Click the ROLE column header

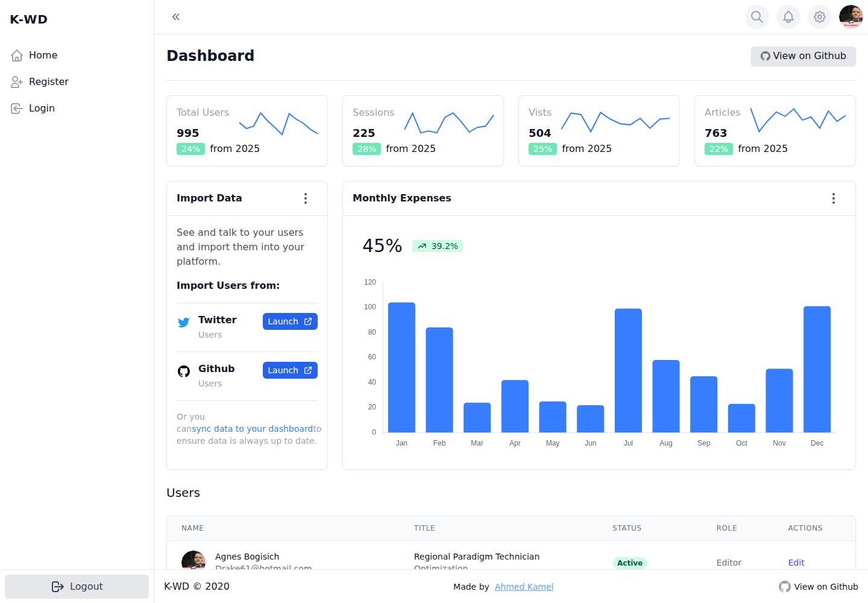click(x=726, y=528)
